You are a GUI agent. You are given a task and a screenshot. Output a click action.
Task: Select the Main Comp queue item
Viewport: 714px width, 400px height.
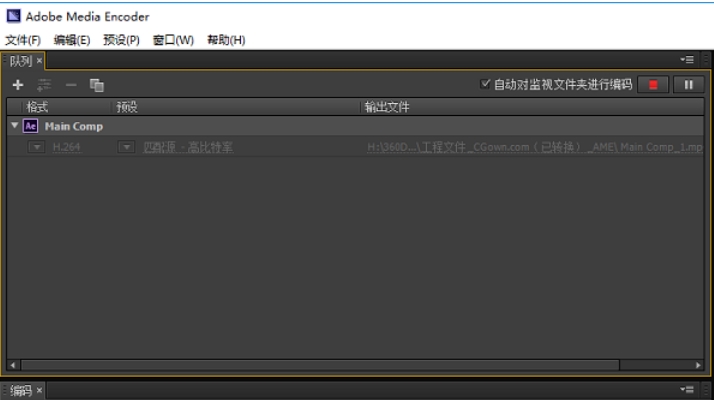tap(355, 126)
